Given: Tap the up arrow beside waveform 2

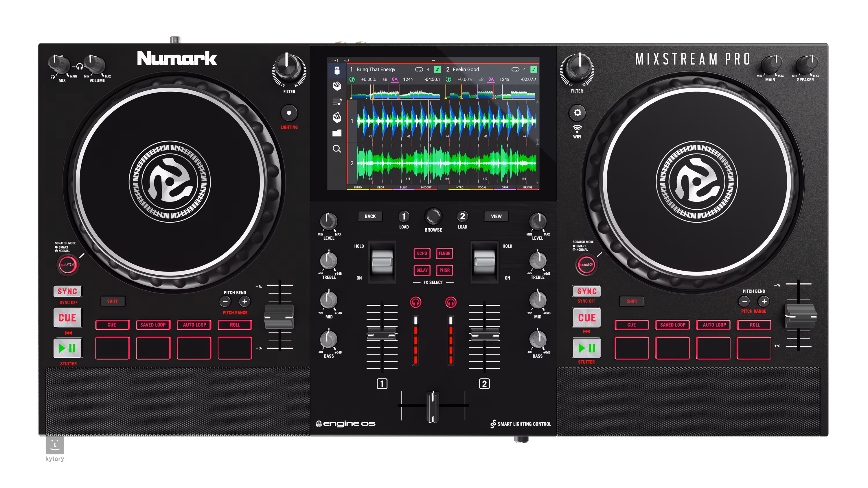Looking at the screenshot, I should [x=537, y=144].
